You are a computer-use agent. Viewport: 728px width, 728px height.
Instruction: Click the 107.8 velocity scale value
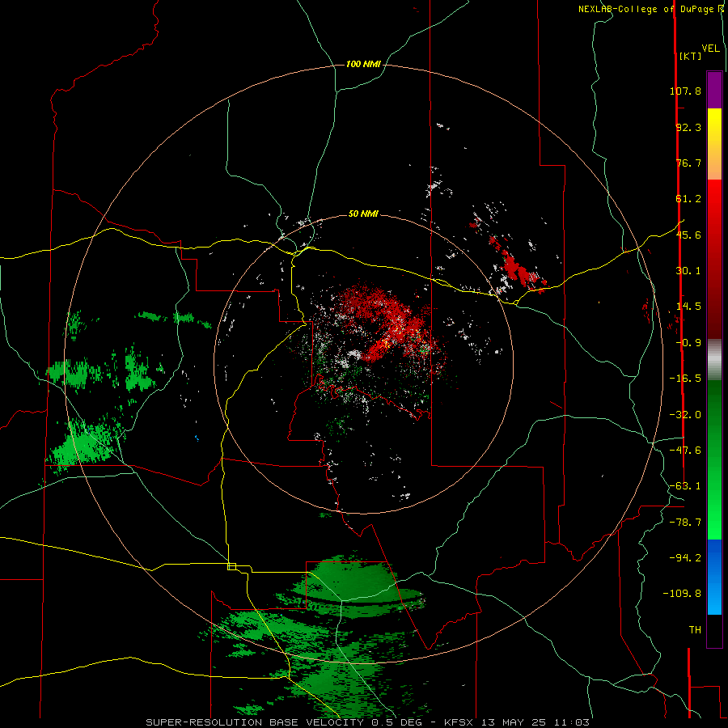pyautogui.click(x=685, y=91)
